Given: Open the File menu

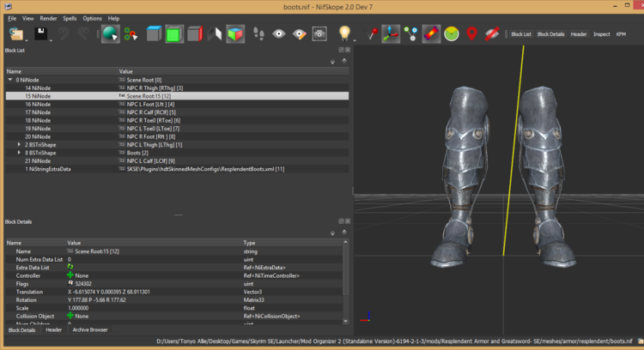Looking at the screenshot, I should point(12,18).
